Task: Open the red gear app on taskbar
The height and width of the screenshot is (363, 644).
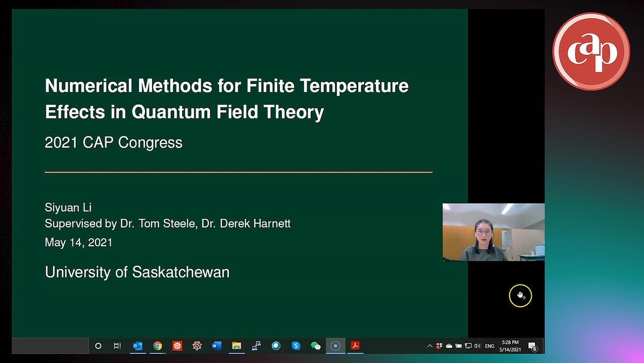Action: click(177, 346)
